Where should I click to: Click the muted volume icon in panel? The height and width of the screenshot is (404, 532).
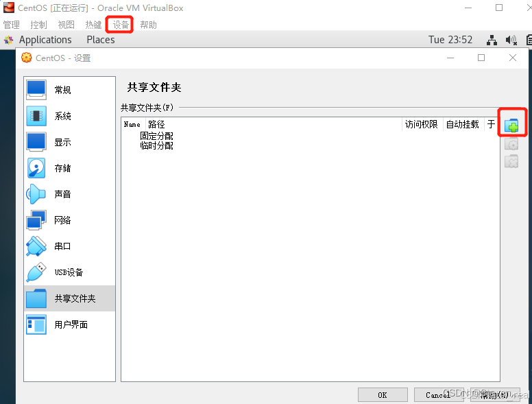point(511,40)
